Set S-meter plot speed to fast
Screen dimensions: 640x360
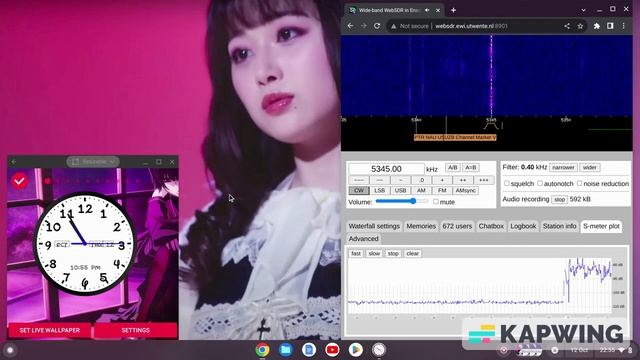tap(356, 253)
